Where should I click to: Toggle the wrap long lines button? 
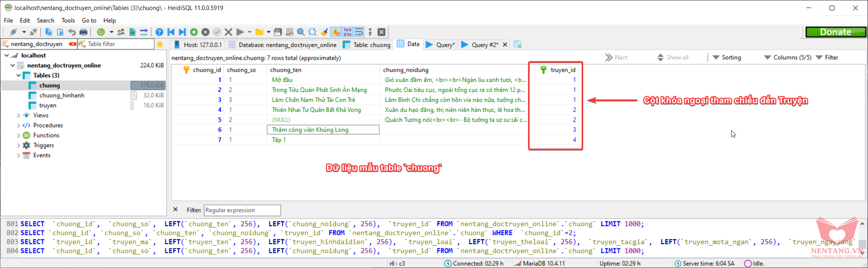tap(359, 32)
